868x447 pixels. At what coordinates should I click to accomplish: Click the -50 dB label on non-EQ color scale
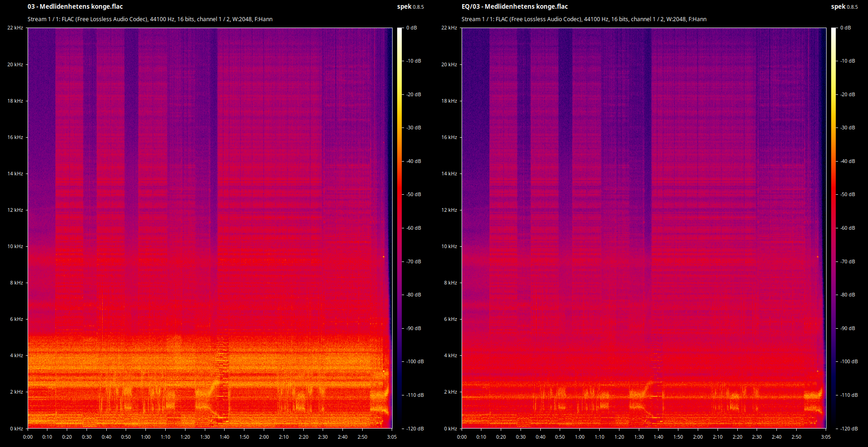(413, 194)
